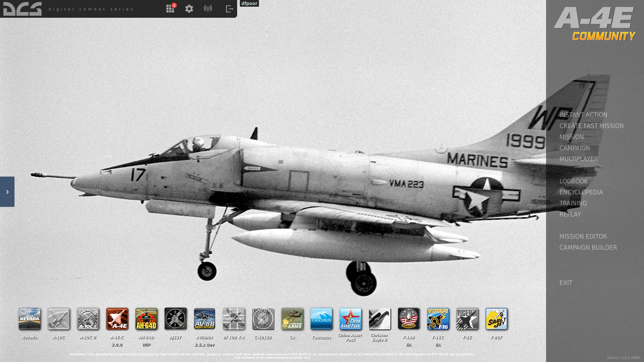
Task: Pick the F-16C Viper module icon
Action: 438,319
